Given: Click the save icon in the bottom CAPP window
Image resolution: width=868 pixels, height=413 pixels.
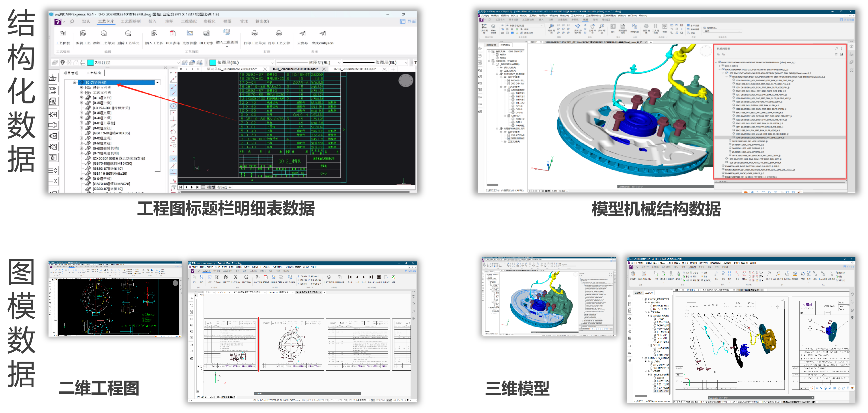Looking at the screenshot, I should pyautogui.click(x=202, y=277).
